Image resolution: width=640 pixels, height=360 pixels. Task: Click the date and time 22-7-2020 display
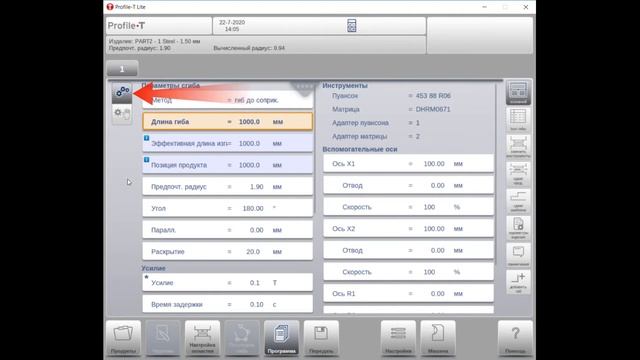click(x=232, y=26)
